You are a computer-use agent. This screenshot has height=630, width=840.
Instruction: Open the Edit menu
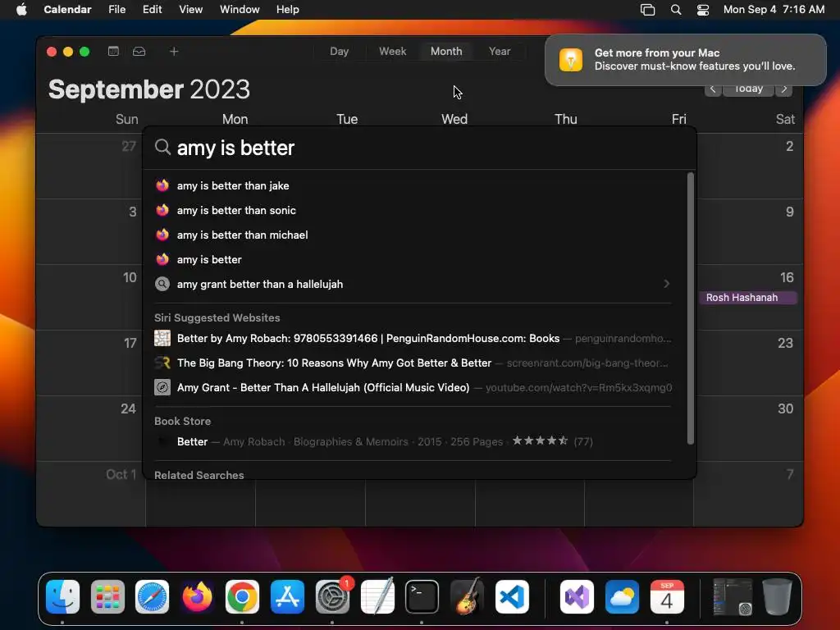[152, 10]
